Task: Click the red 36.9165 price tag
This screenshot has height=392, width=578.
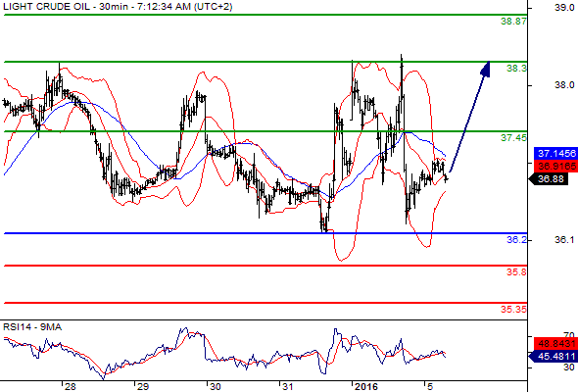Action: pos(555,167)
